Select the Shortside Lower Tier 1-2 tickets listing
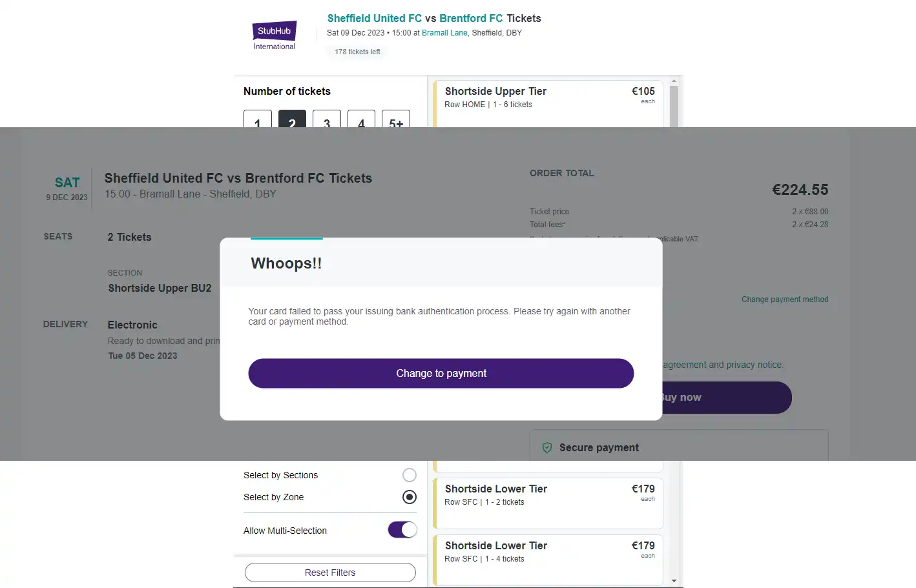Viewport: 916px width, 588px height. coord(547,503)
